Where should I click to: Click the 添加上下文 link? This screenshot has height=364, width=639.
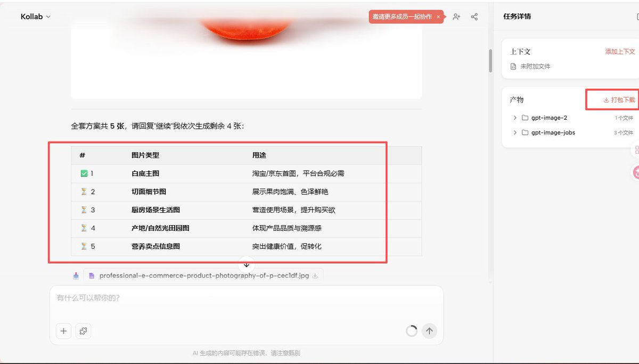pos(621,52)
